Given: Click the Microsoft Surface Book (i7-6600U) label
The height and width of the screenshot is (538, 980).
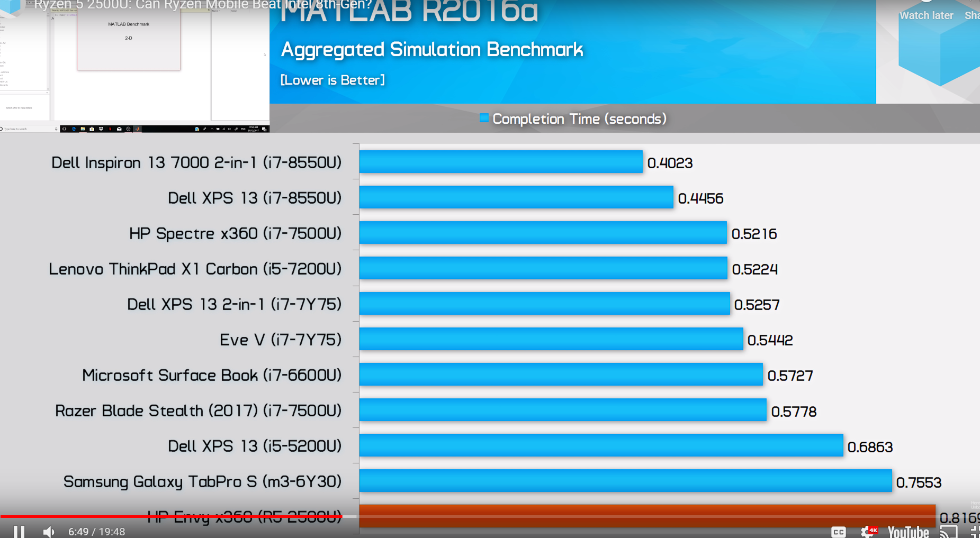Looking at the screenshot, I should click(x=212, y=375).
